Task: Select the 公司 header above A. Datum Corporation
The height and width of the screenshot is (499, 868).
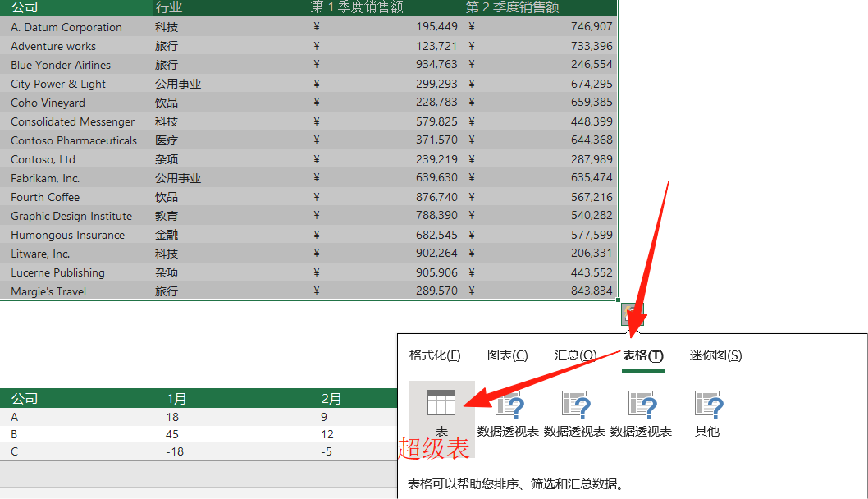Action: click(25, 7)
